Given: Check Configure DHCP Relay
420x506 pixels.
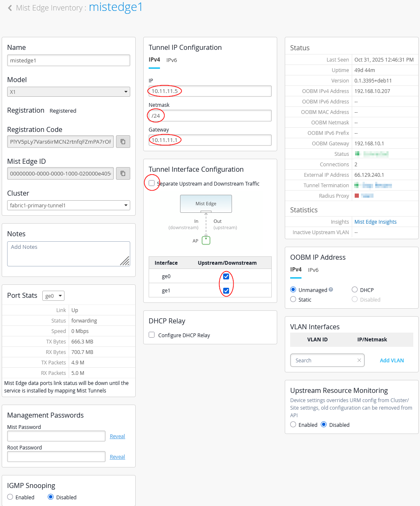Looking at the screenshot, I should [152, 335].
